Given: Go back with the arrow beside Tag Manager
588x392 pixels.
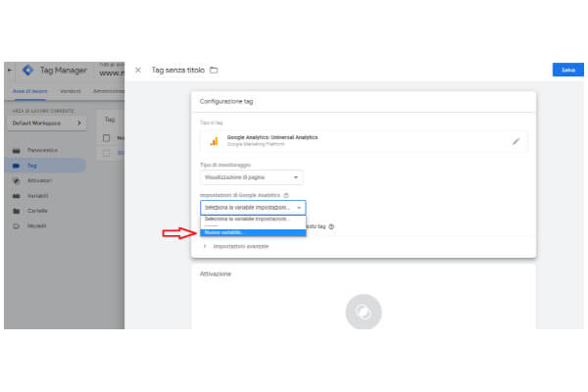Looking at the screenshot, I should 10,71.
